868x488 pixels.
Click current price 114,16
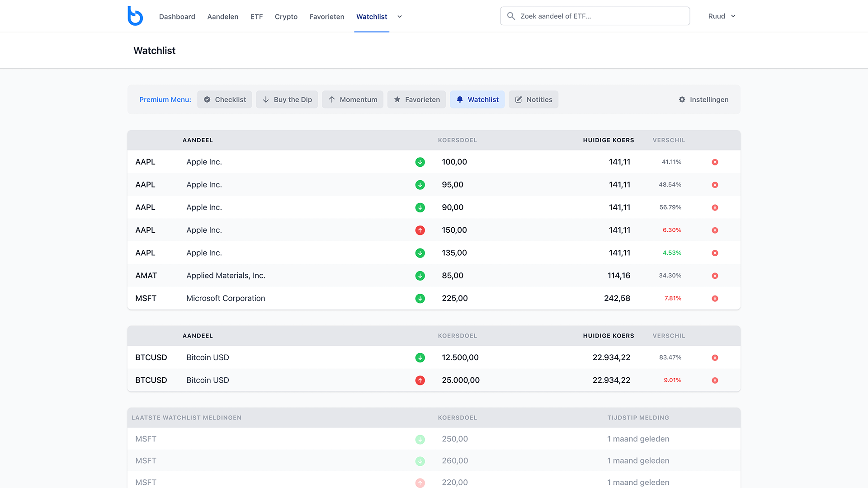pyautogui.click(x=618, y=276)
